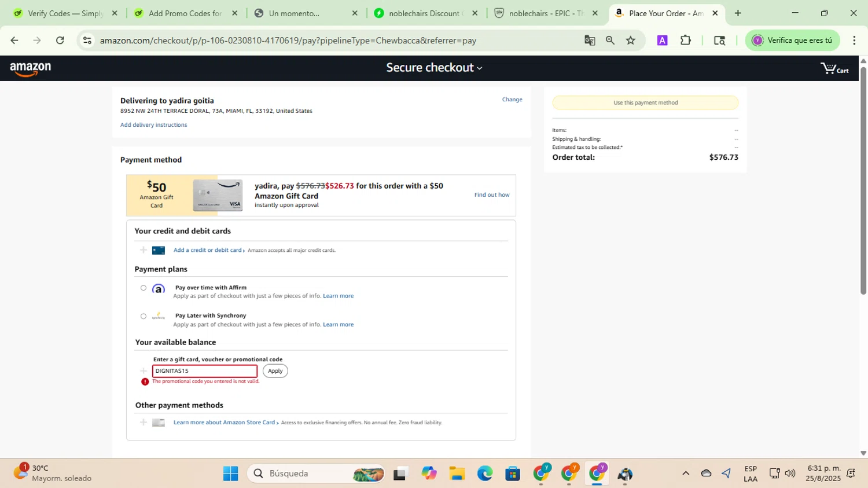Click Change delivery address link
868x488 pixels.
512,100
